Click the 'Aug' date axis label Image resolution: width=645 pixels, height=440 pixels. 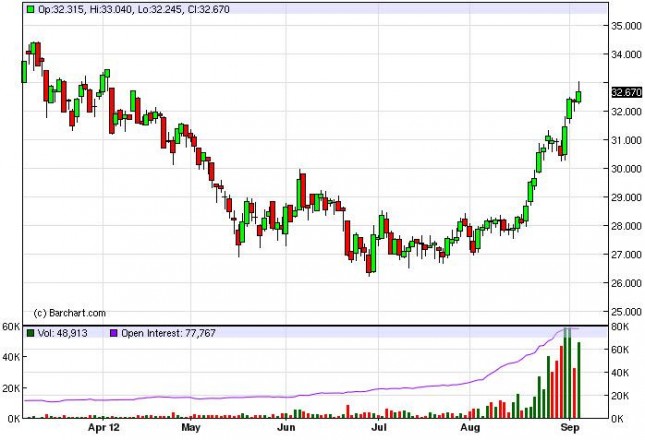470,428
